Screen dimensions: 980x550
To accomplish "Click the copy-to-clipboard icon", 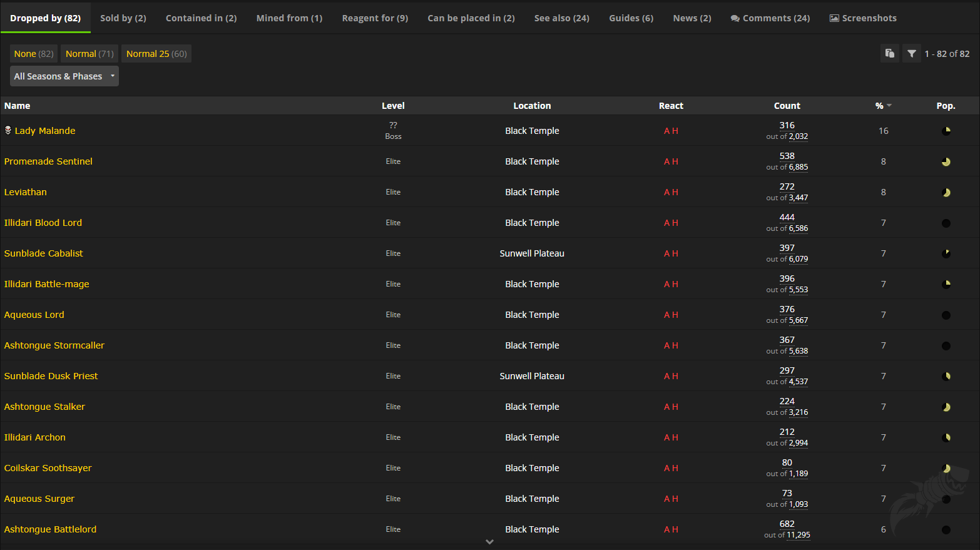I will coord(889,54).
